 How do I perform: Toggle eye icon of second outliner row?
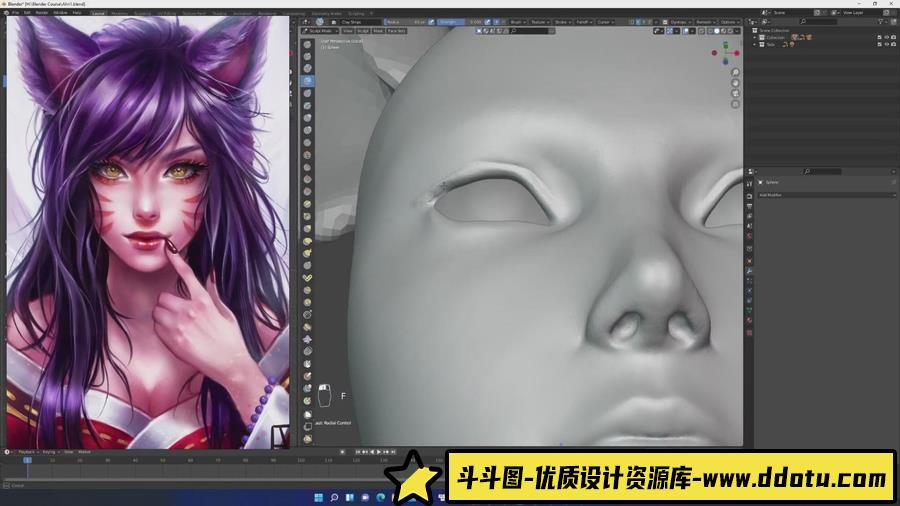pos(887,44)
